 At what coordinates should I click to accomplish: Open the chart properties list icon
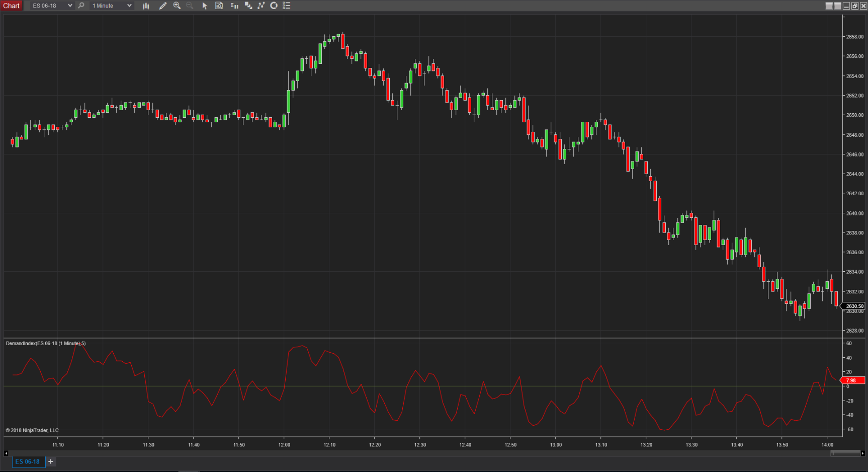[x=287, y=6]
